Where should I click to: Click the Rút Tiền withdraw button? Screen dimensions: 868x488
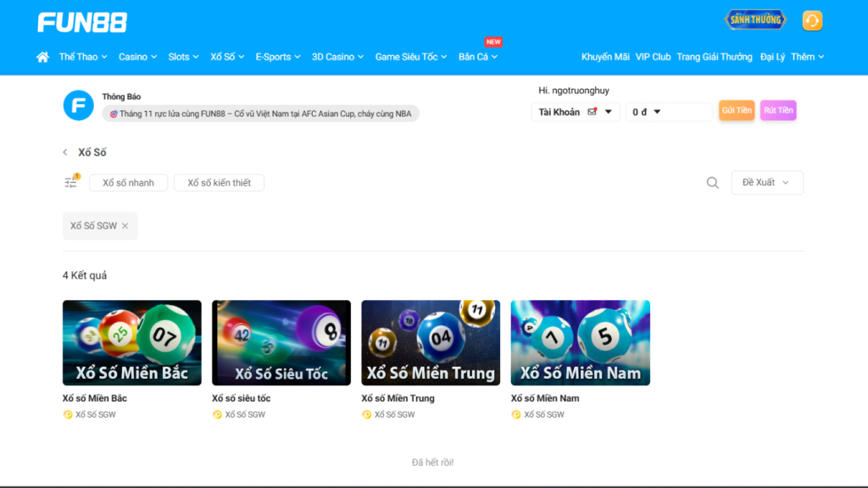click(777, 111)
